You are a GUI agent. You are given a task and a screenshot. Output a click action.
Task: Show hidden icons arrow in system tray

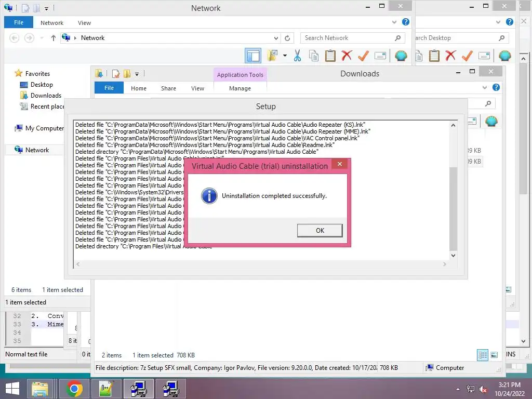pyautogui.click(x=458, y=389)
